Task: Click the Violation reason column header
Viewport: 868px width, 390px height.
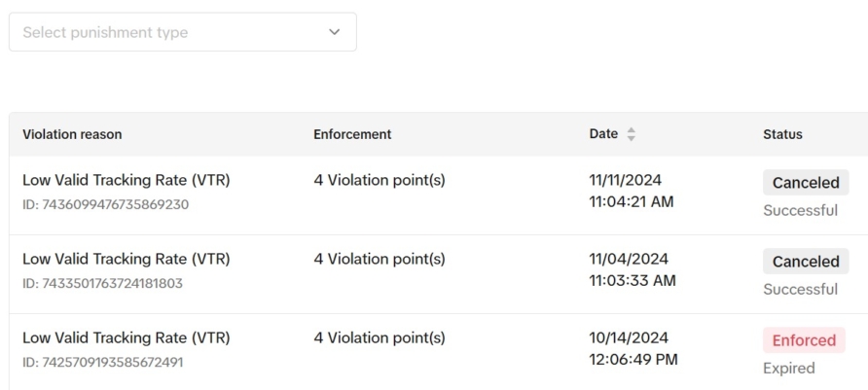Action: (72, 134)
